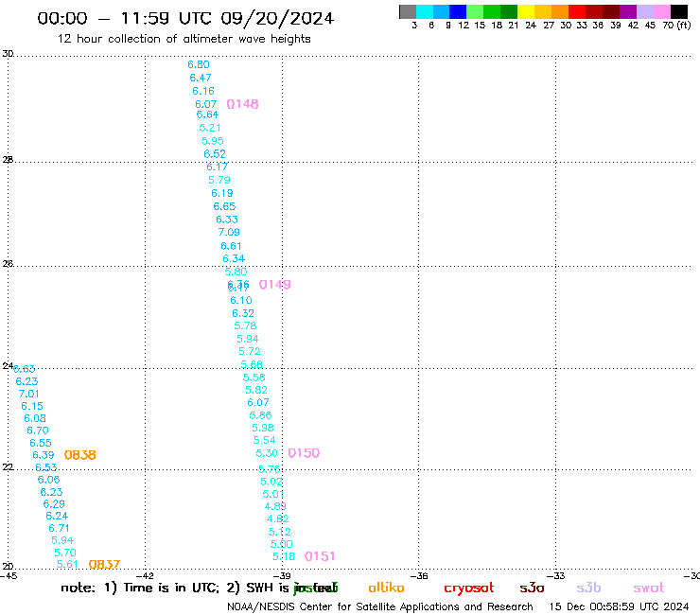
Task: Select the wave height value 6.34
Action: tap(234, 258)
